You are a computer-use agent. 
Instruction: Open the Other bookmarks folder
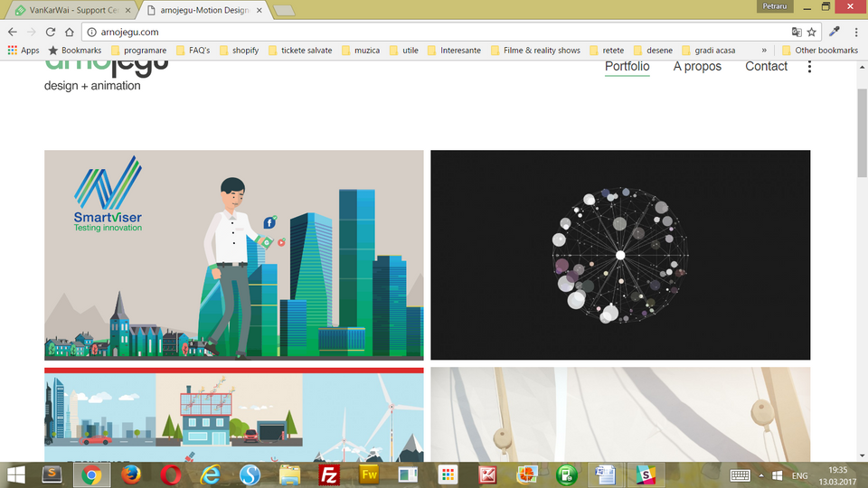pyautogui.click(x=820, y=51)
